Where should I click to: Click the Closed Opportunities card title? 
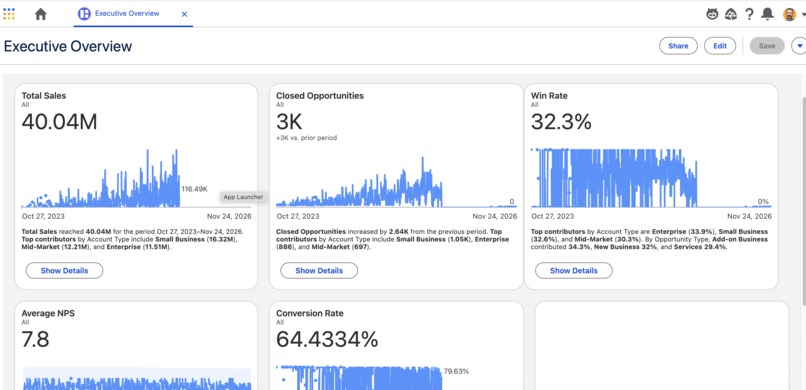[320, 96]
